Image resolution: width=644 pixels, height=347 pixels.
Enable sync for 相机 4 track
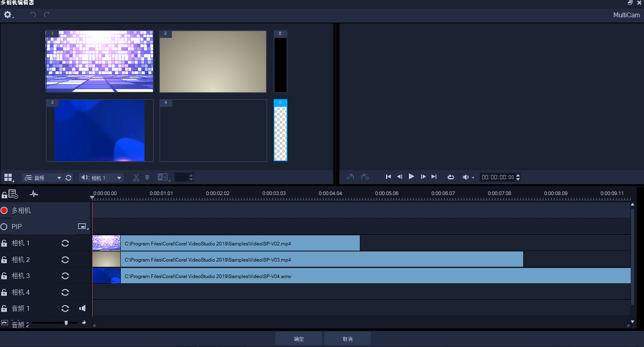[65, 293]
